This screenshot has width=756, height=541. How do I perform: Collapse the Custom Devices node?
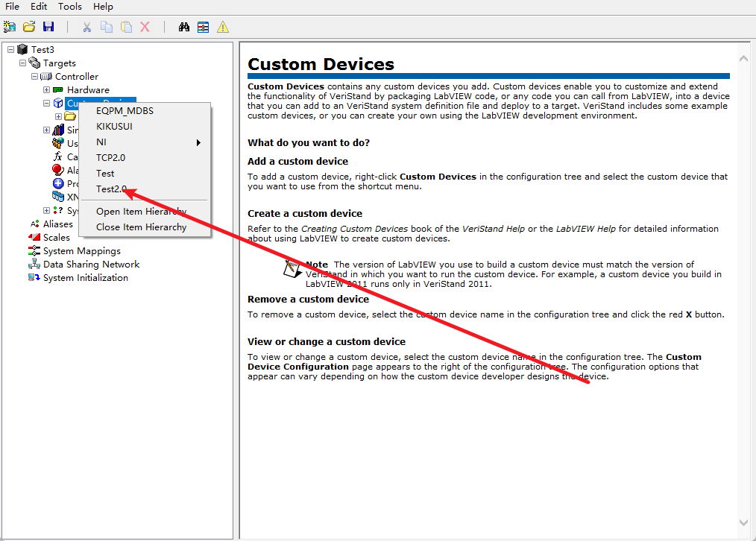(x=47, y=103)
